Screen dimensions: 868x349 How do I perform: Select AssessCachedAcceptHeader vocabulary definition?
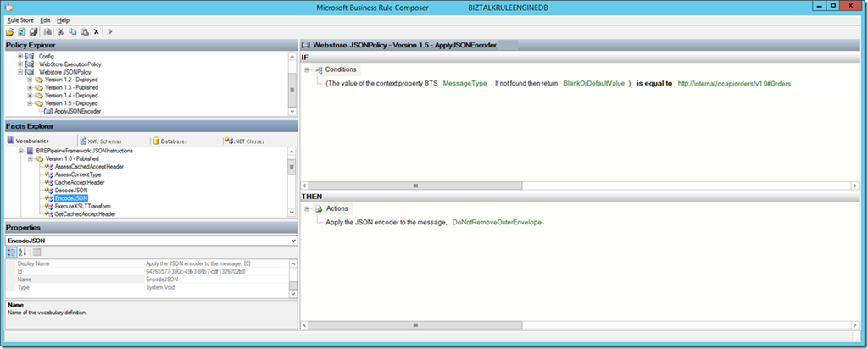click(x=88, y=167)
